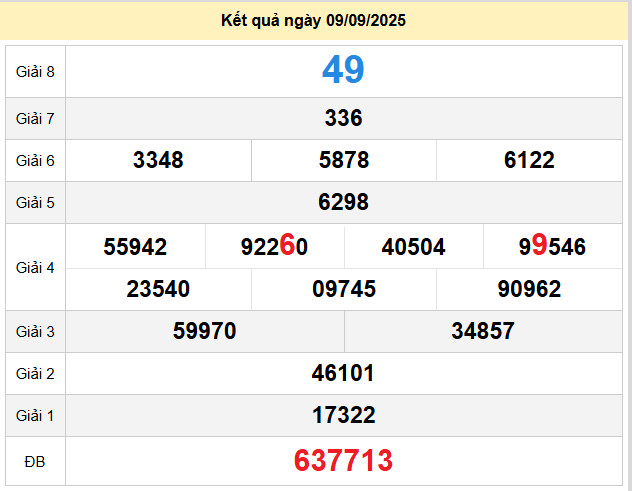Select Giải 4 number 09745
This screenshot has width=632, height=491.
(344, 289)
